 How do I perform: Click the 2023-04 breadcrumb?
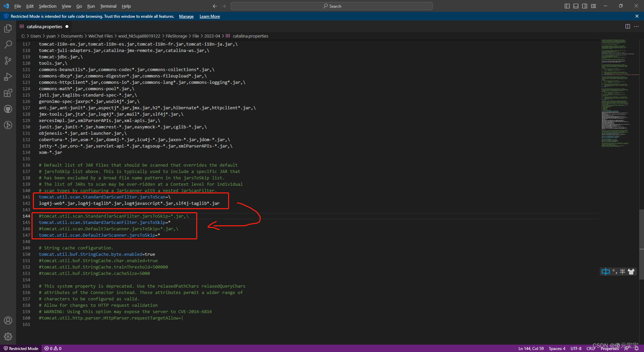point(212,36)
